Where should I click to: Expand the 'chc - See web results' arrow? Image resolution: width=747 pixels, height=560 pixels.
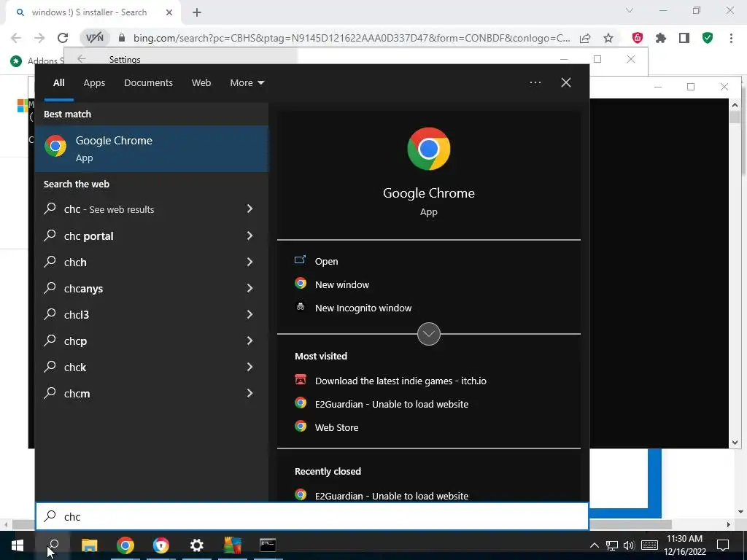(x=249, y=209)
